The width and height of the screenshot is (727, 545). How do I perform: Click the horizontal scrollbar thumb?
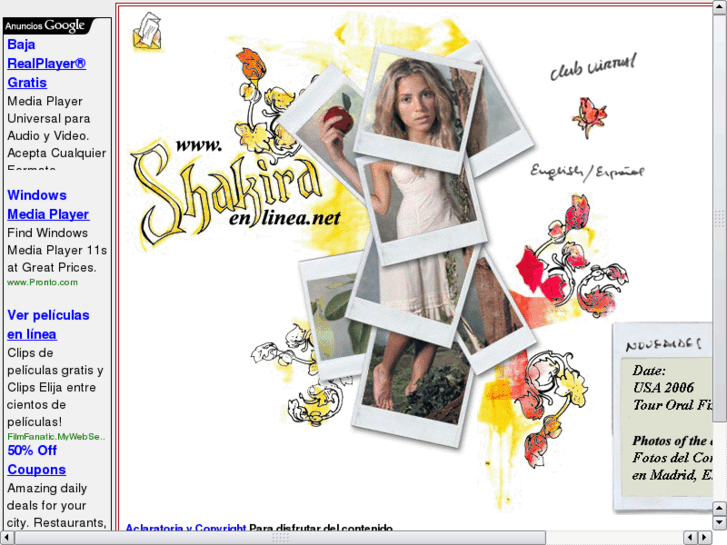[x=280, y=538]
